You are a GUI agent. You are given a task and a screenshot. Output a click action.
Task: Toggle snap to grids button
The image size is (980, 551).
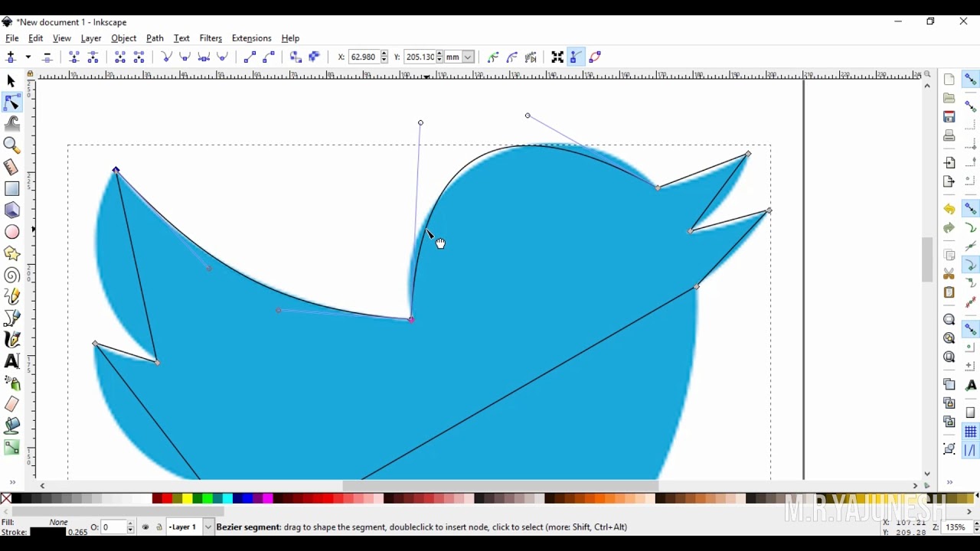coord(970,432)
